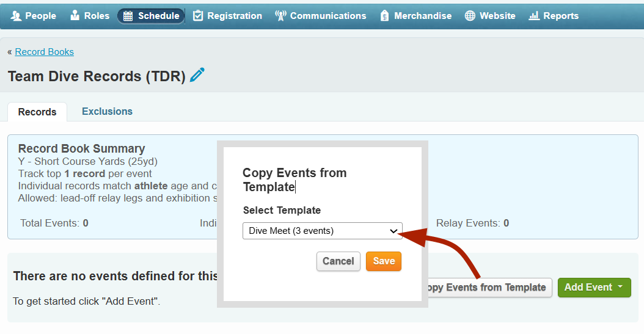Click the Team Dive Records (TDR) heading
Viewport: 644px width, 334px height.
click(97, 76)
